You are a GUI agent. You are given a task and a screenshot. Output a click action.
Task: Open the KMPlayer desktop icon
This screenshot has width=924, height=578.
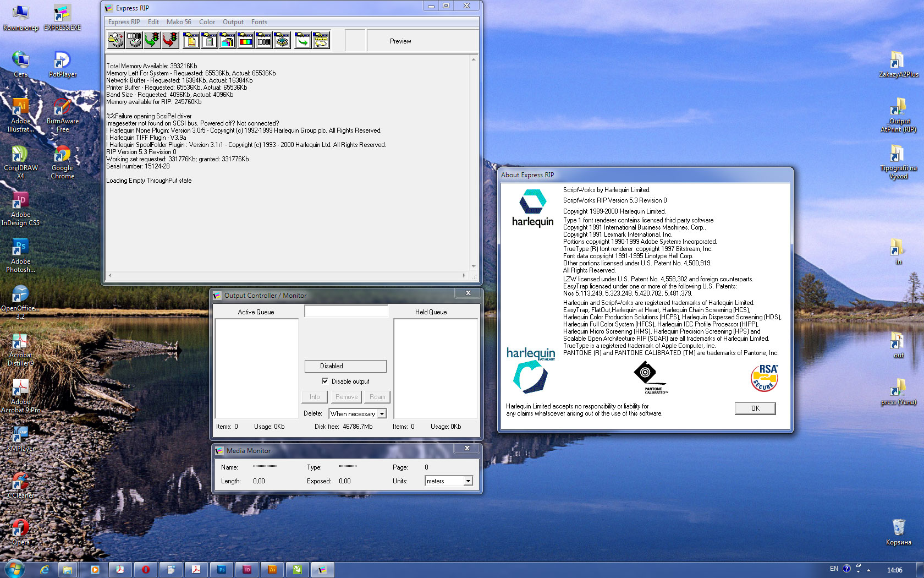point(20,438)
